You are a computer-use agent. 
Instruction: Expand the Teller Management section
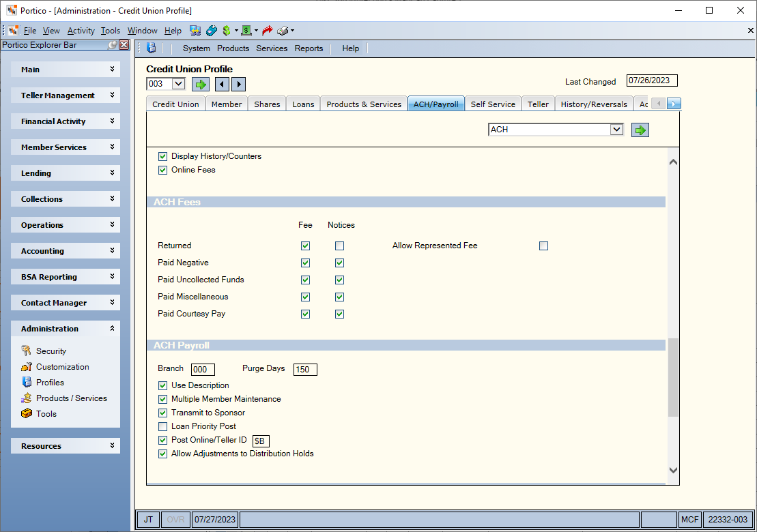(x=65, y=95)
